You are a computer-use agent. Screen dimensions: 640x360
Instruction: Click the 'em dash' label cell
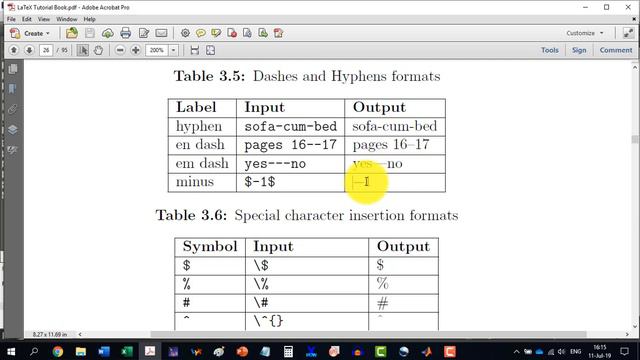(x=202, y=163)
